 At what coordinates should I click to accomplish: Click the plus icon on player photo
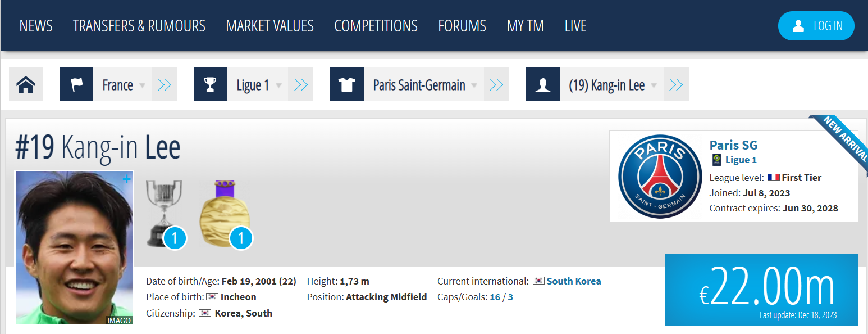pos(126,179)
